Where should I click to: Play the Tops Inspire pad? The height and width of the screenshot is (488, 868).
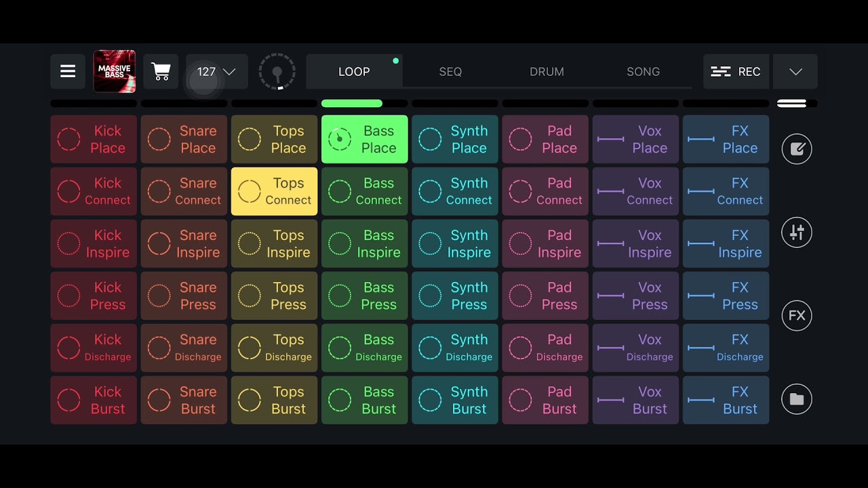click(274, 243)
